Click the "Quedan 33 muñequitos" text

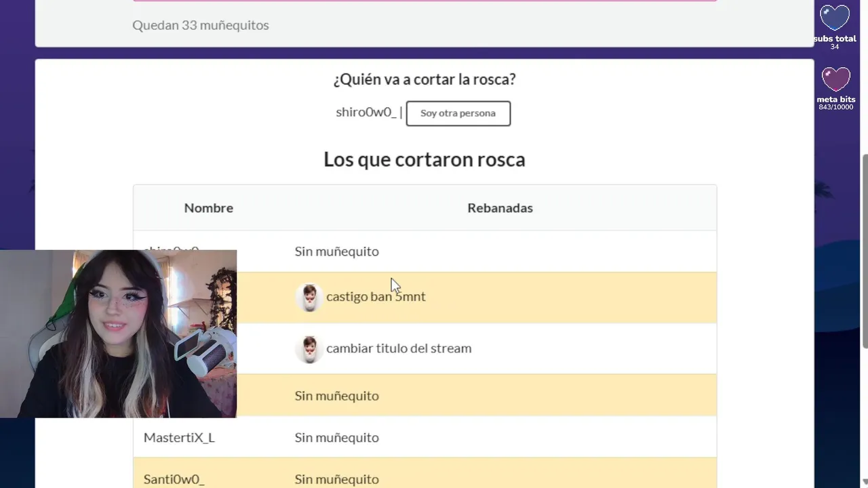click(201, 25)
